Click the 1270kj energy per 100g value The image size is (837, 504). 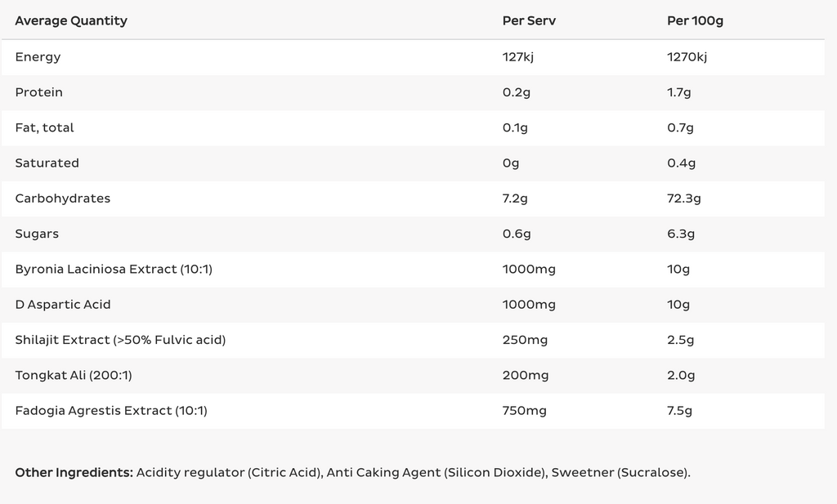[x=687, y=57]
